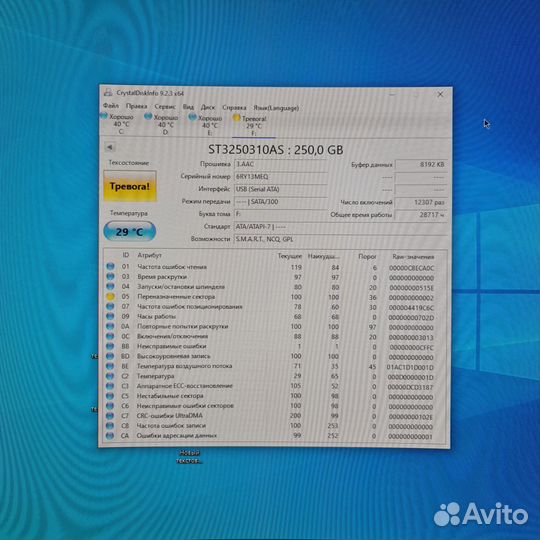Select the Новый текстов... desktop file

188,457
